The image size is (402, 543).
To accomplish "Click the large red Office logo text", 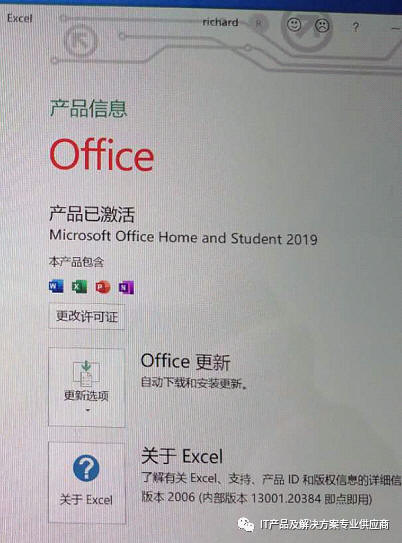I will coord(101,154).
